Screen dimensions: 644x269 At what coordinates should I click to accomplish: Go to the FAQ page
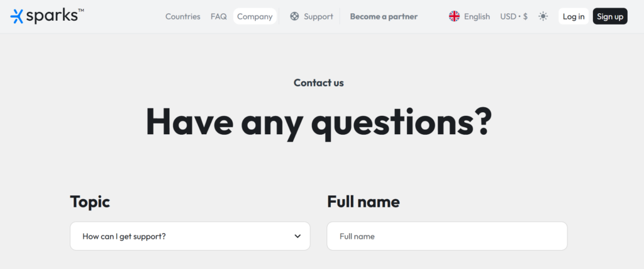tap(219, 16)
